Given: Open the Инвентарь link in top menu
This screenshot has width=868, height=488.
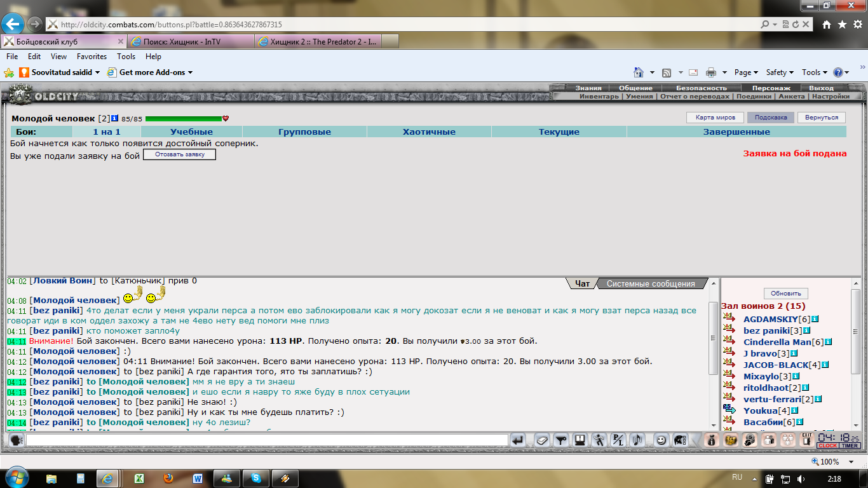Looking at the screenshot, I should [x=599, y=97].
